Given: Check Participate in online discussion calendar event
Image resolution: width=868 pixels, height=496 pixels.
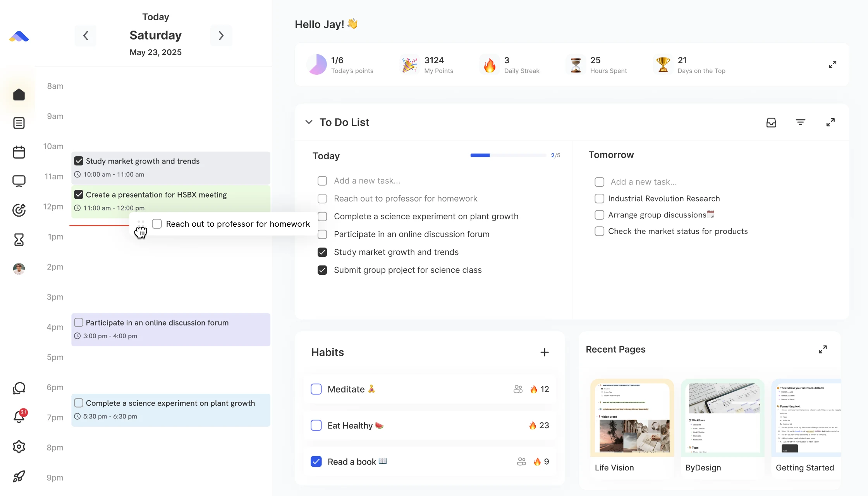Looking at the screenshot, I should point(79,322).
